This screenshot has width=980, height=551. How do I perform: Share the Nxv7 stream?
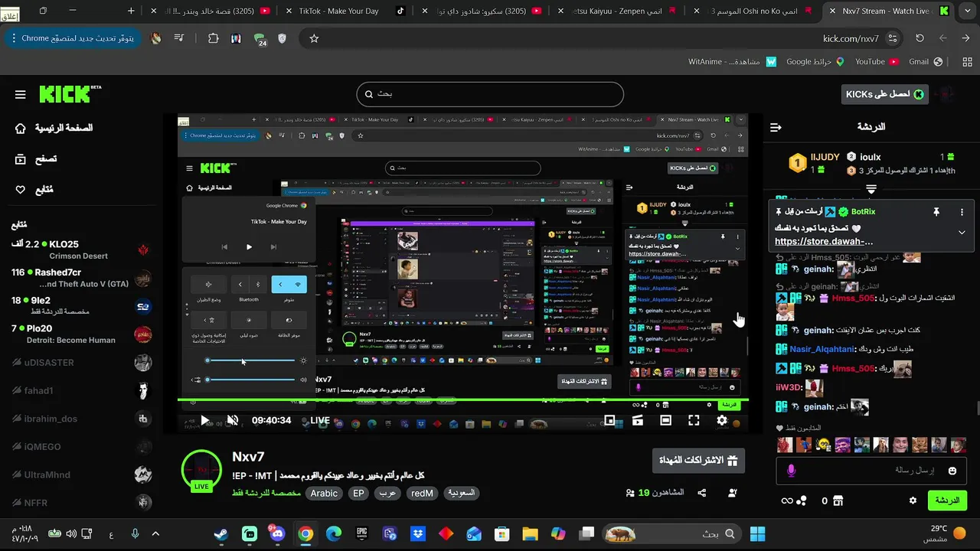[702, 493]
